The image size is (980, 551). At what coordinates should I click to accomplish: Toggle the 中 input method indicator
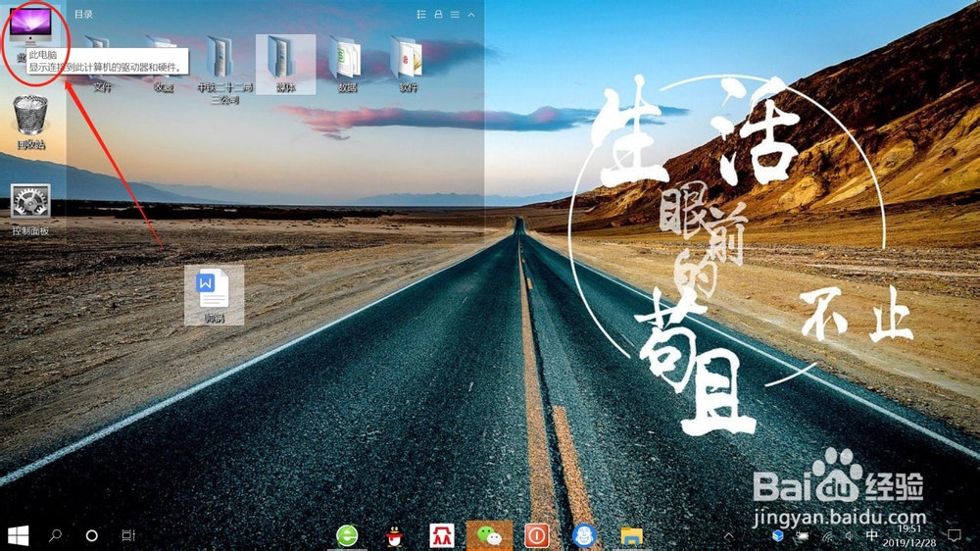(871, 536)
